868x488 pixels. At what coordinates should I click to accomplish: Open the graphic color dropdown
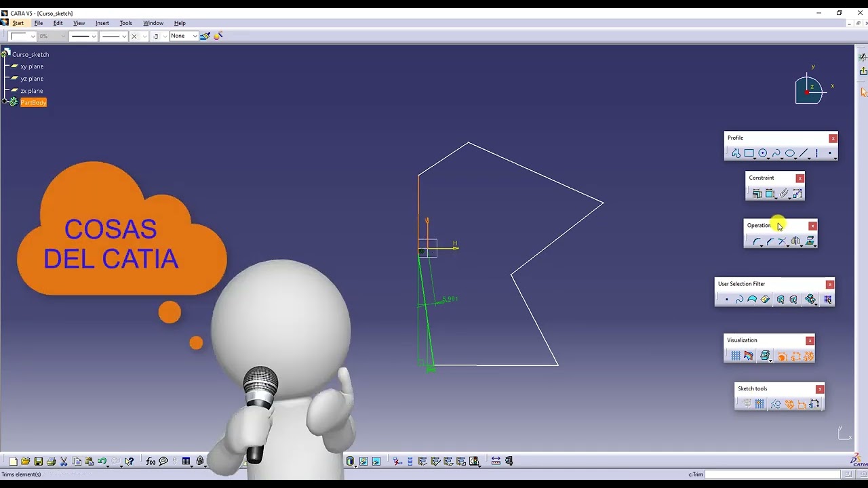pyautogui.click(x=22, y=36)
